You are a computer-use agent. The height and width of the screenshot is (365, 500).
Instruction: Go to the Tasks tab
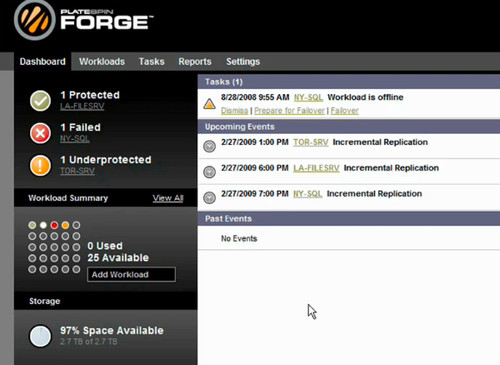point(152,62)
